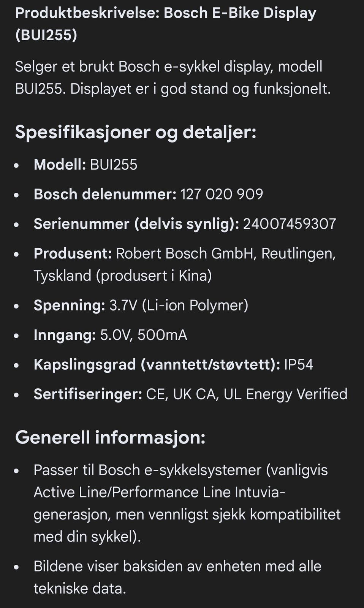Click the 'Sertifiseringer:' label
The height and width of the screenshot is (608, 364).
point(88,394)
